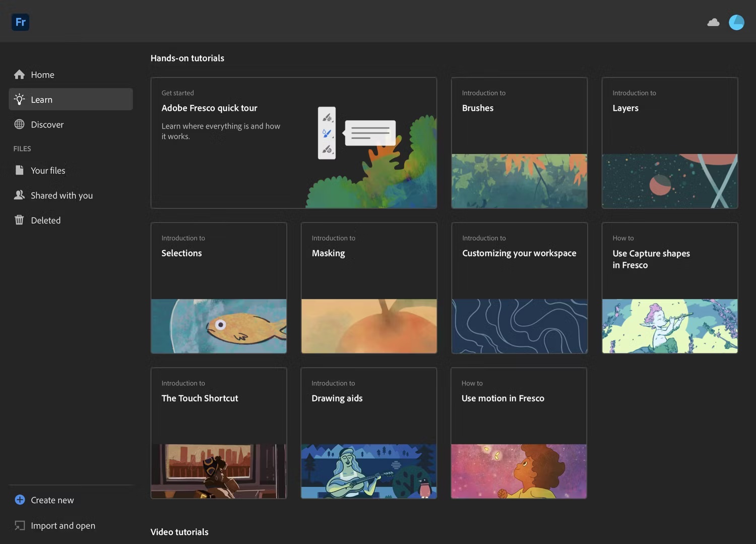This screenshot has width=756, height=544.
Task: Click the Discover globe icon
Action: point(19,125)
